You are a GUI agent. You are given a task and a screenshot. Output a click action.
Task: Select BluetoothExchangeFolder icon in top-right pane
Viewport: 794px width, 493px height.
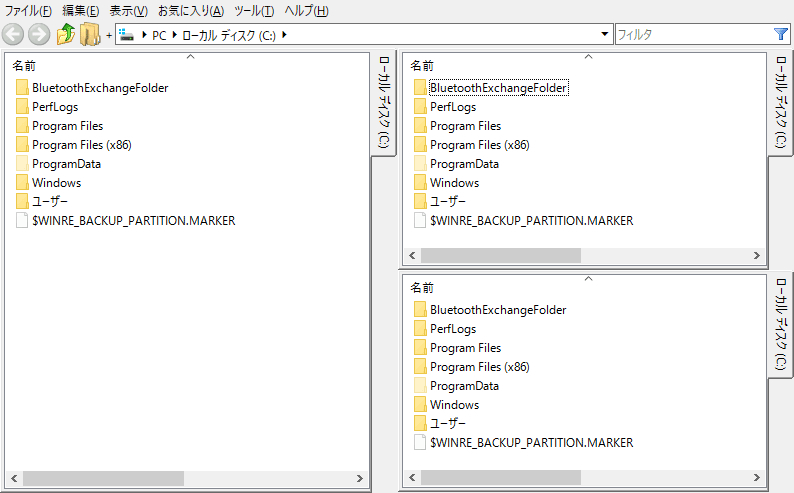click(420, 88)
